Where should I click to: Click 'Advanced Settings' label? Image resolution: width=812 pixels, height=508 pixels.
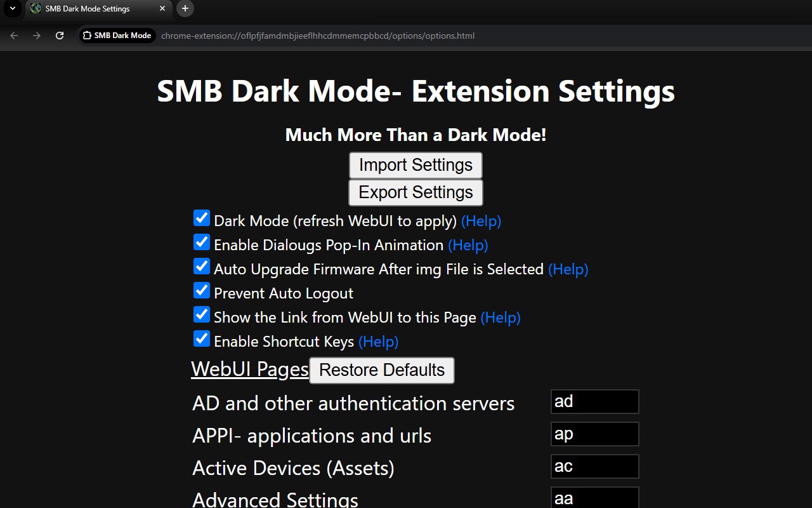[x=275, y=499]
